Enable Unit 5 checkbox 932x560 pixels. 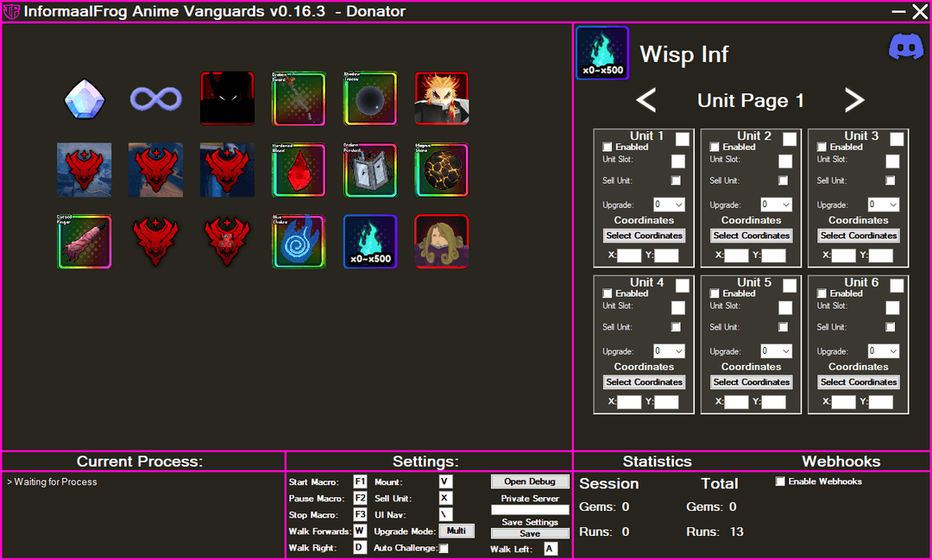pos(715,293)
